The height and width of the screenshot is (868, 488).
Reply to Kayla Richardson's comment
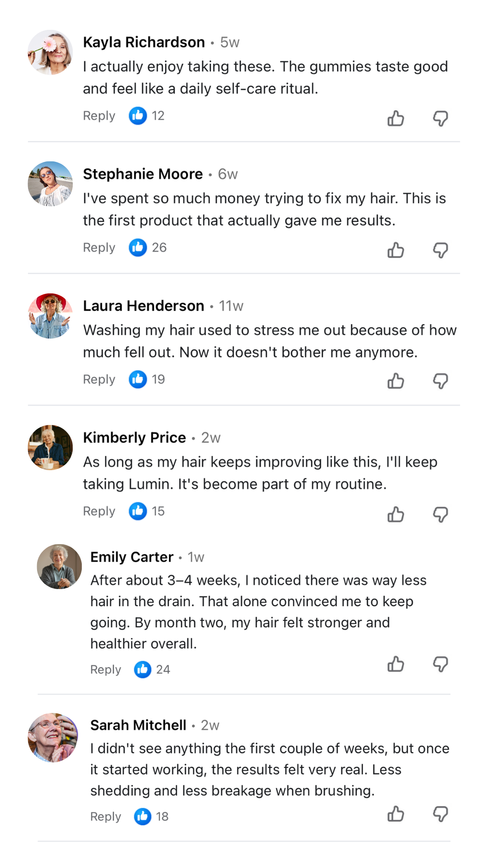(99, 116)
